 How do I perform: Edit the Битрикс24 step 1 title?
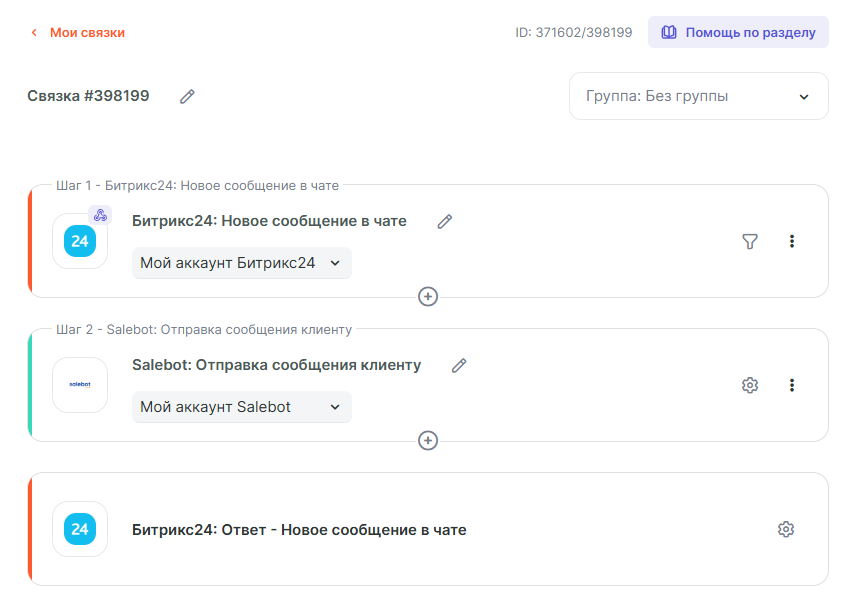coord(445,222)
